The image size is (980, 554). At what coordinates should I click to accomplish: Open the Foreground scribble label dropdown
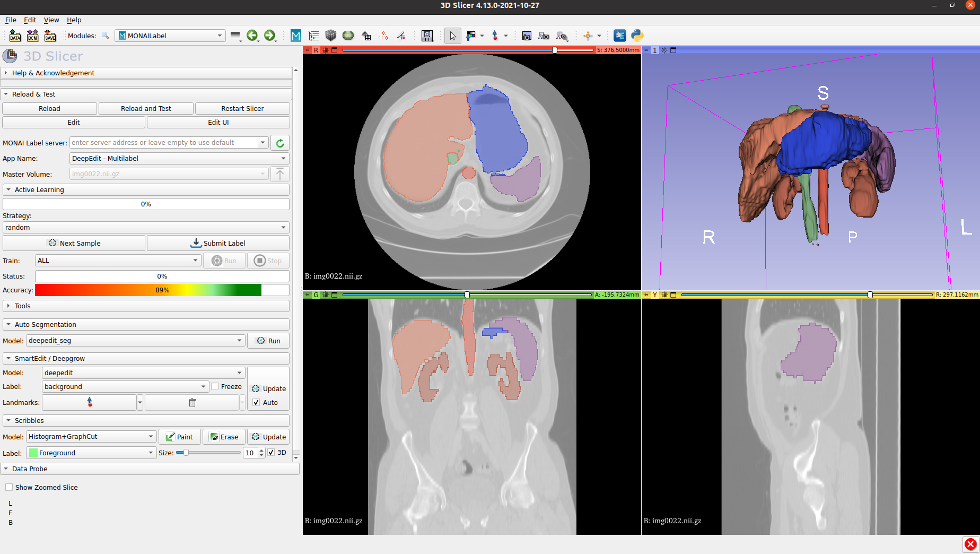(x=91, y=453)
